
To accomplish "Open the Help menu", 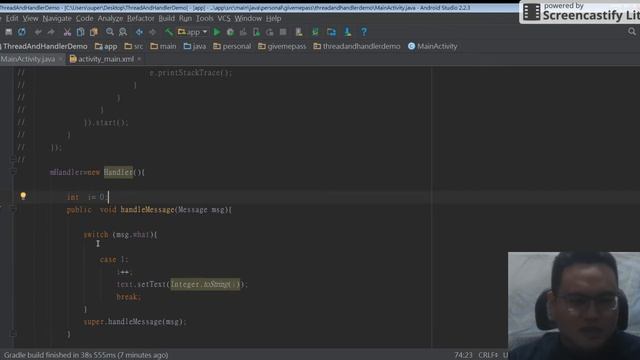I will point(273,18).
